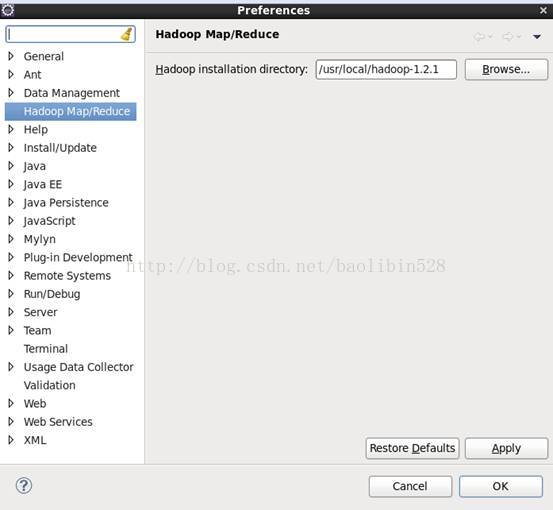This screenshot has height=510, width=553.
Task: Confirm with the OK button
Action: point(500,486)
